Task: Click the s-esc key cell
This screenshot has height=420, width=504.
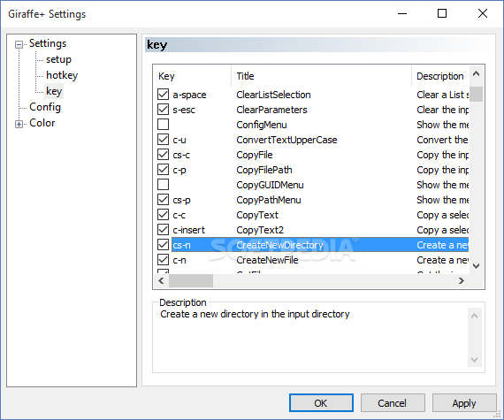Action: point(184,110)
